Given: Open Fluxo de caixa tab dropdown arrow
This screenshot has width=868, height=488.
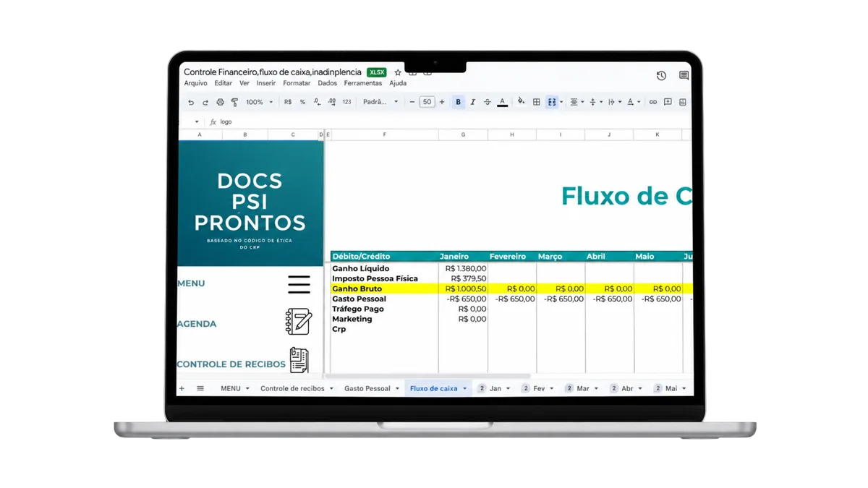Looking at the screenshot, I should (465, 389).
